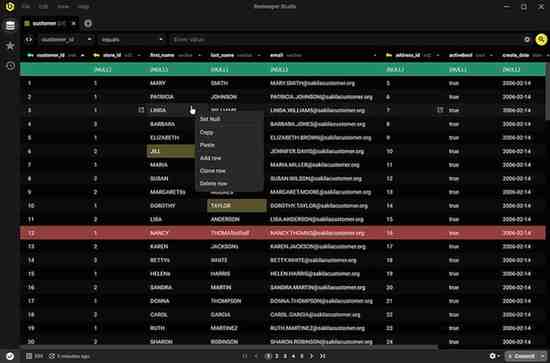Click the horizontal scrollbar of the table
The image size is (550, 363).
(x=230, y=347)
